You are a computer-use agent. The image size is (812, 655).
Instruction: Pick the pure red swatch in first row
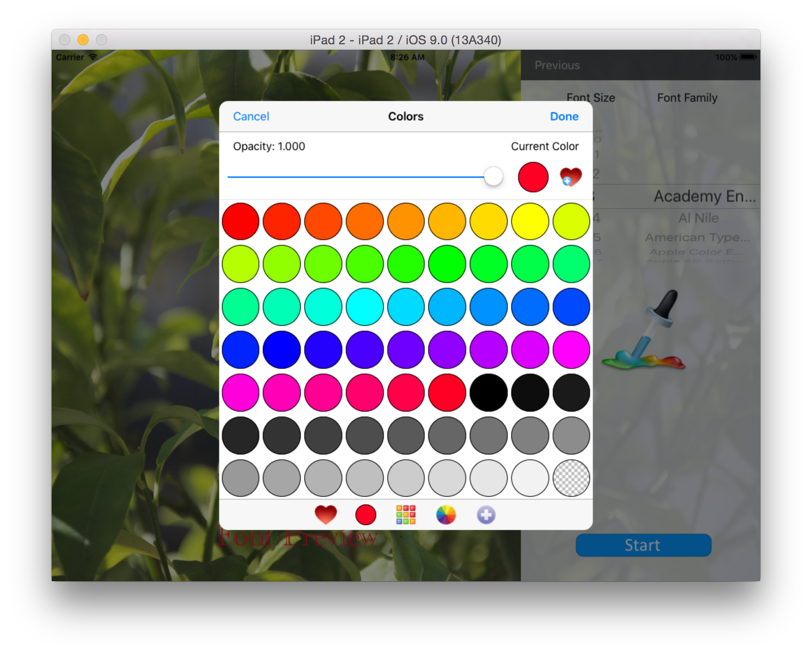(x=240, y=221)
